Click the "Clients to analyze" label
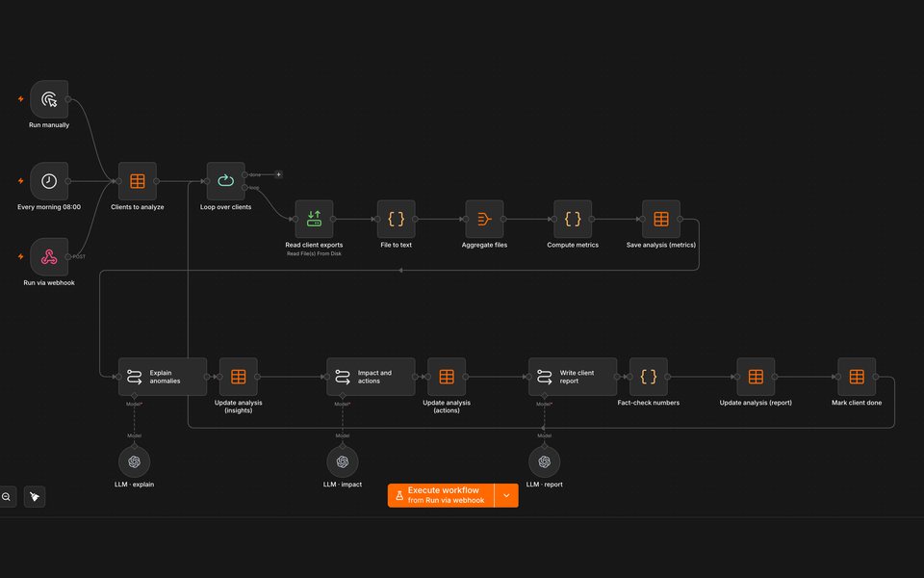 click(138, 207)
